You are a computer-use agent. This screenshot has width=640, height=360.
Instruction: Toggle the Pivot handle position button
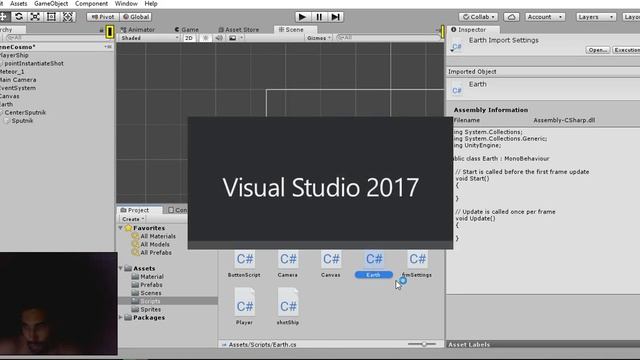pos(102,17)
